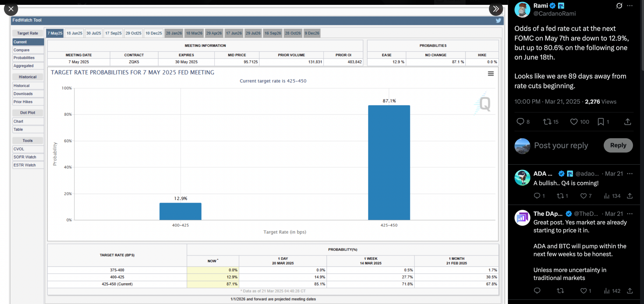Viewport: 644px width, 304px height.
Task: Click the Post your reply field
Action: (561, 145)
